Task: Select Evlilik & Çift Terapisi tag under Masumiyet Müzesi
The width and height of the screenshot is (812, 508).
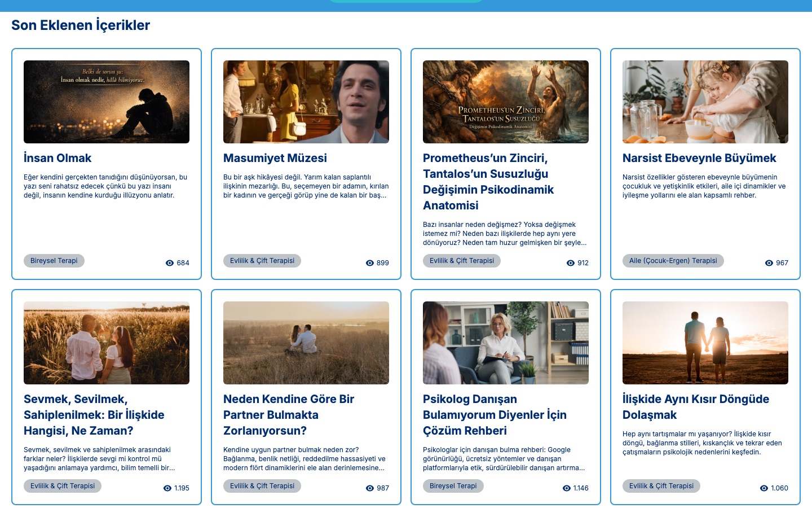Action: click(x=262, y=261)
